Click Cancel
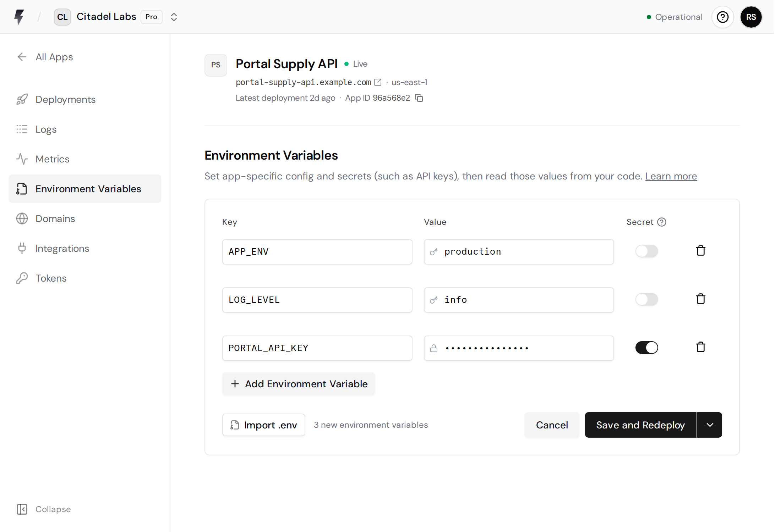The height and width of the screenshot is (532, 781). point(552,425)
